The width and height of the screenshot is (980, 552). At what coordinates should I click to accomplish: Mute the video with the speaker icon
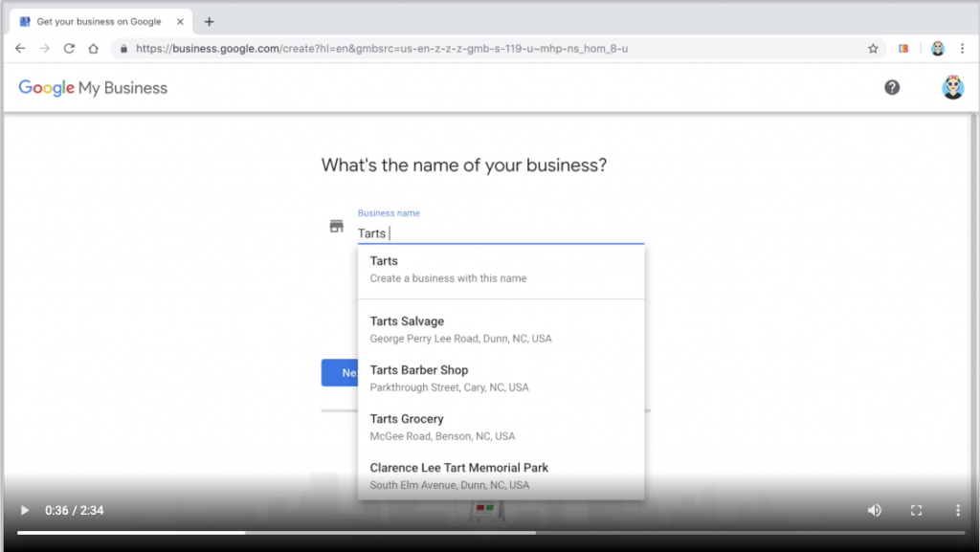pyautogui.click(x=875, y=510)
